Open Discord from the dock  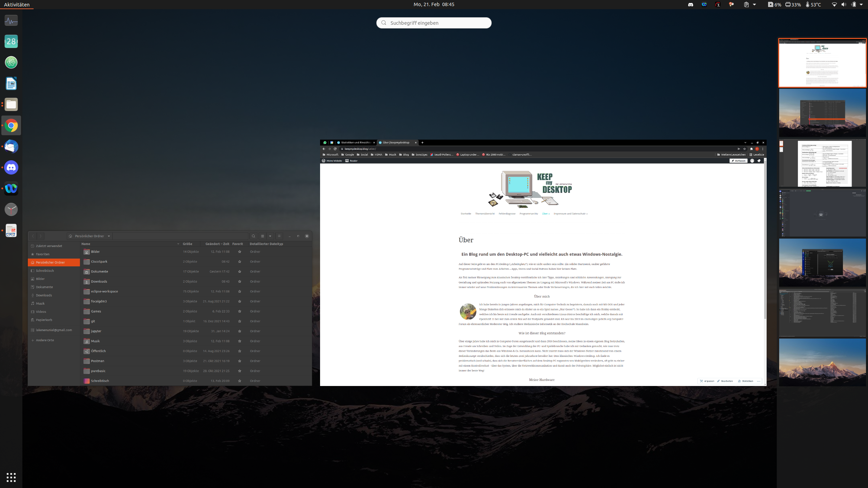[11, 168]
